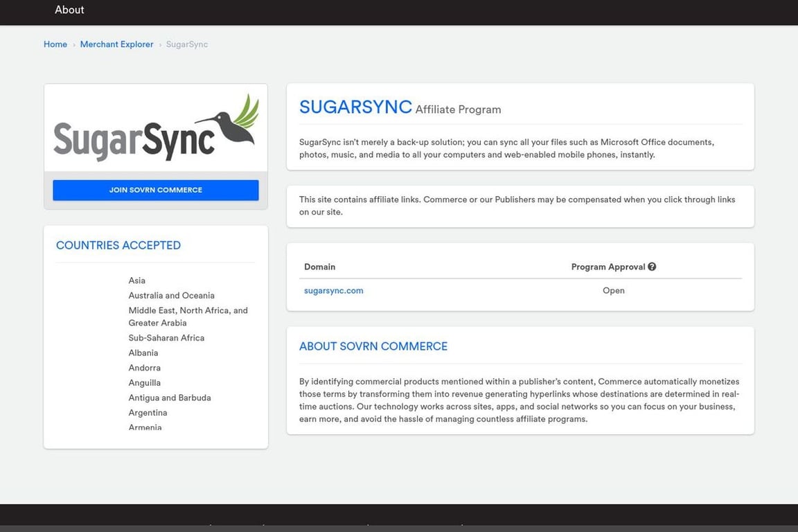Image resolution: width=798 pixels, height=532 pixels.
Task: Select Anguilla in countries list
Action: [x=145, y=383]
